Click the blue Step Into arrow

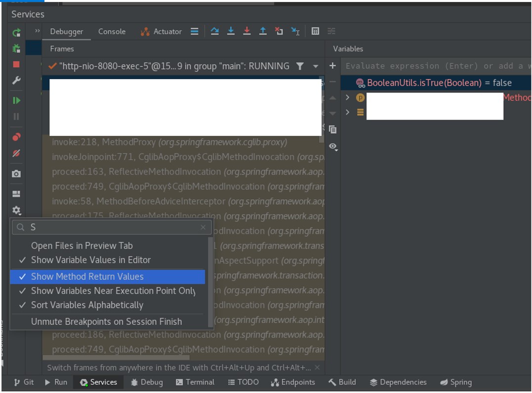231,31
